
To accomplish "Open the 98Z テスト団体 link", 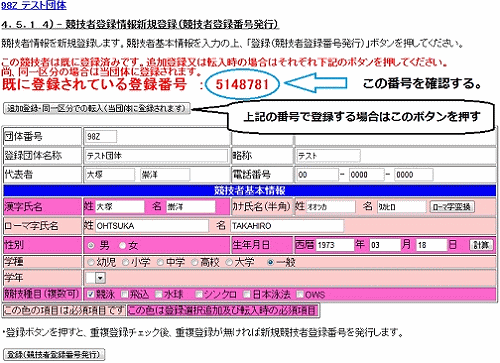I will pyautogui.click(x=33, y=5).
